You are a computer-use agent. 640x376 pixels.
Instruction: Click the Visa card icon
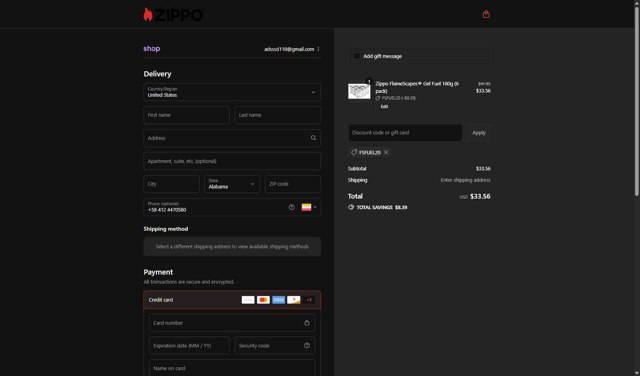(x=248, y=300)
